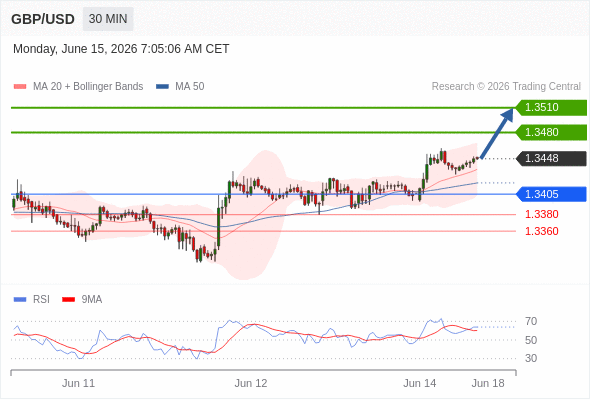The width and height of the screenshot is (590, 400).
Task: Click the Jun 11 date axis label
Action: (78, 383)
